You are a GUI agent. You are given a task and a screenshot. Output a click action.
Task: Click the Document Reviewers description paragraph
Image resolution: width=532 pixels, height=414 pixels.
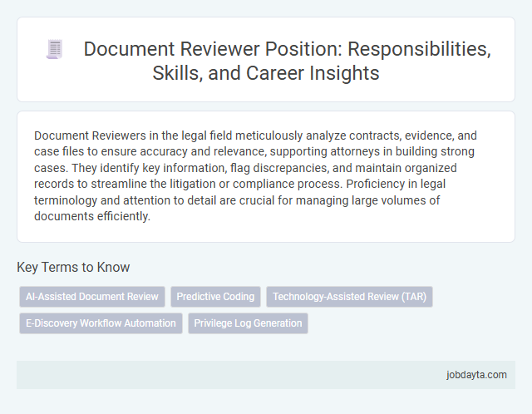click(x=255, y=175)
